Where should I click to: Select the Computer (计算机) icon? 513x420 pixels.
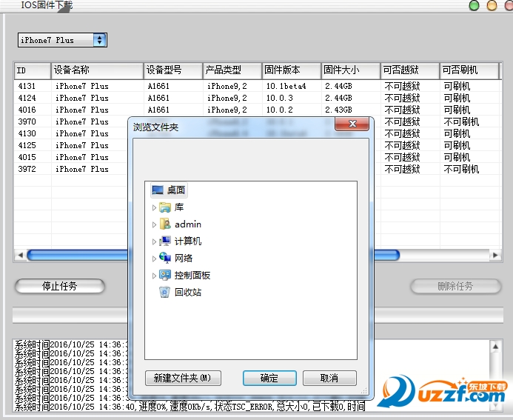(x=165, y=241)
